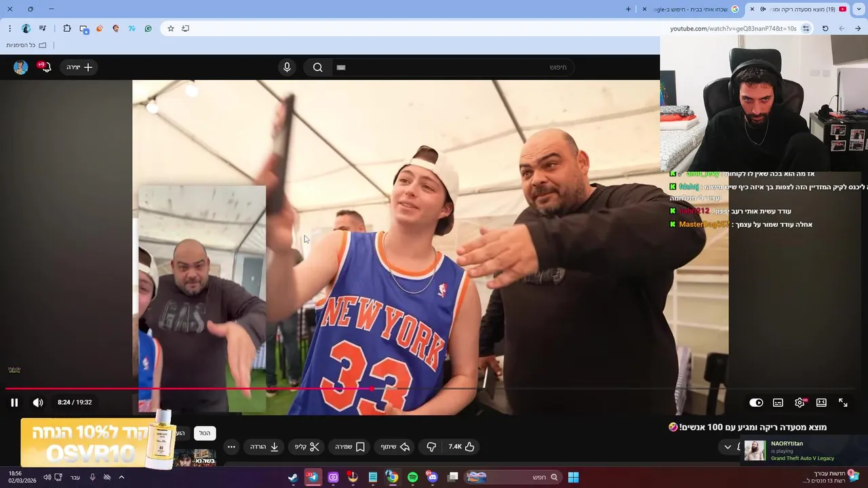Open the player settings gear
Viewport: 868px width, 488px height.
[800, 403]
